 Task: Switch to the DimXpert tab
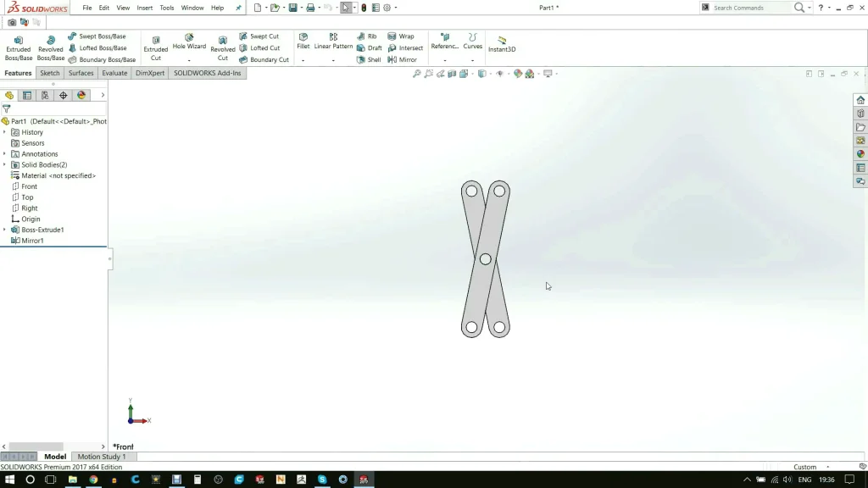[150, 73]
